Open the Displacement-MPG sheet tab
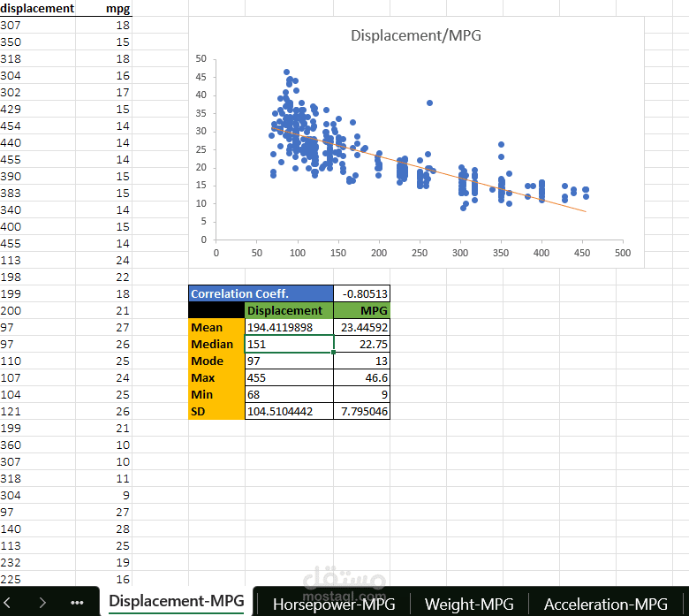689x616 pixels. [176, 601]
